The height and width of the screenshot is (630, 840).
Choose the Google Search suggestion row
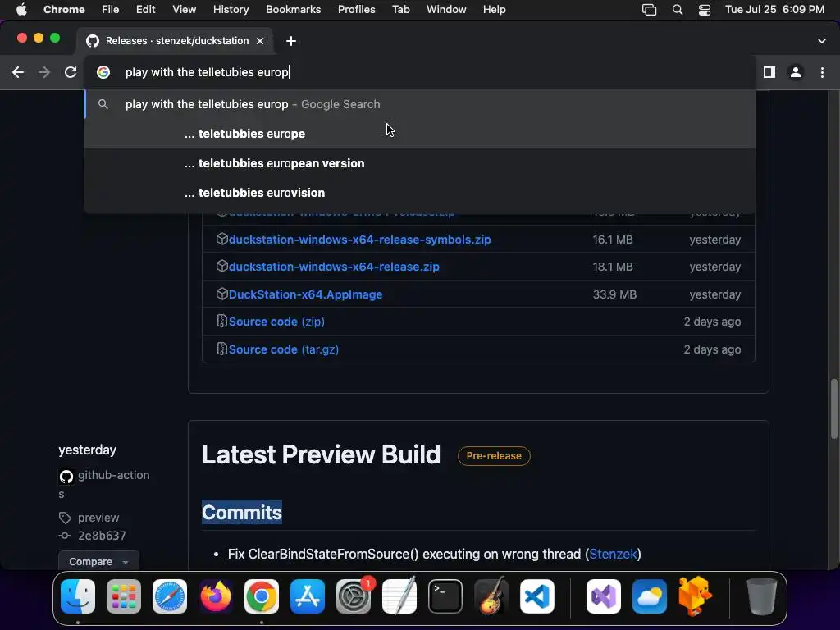[420, 104]
